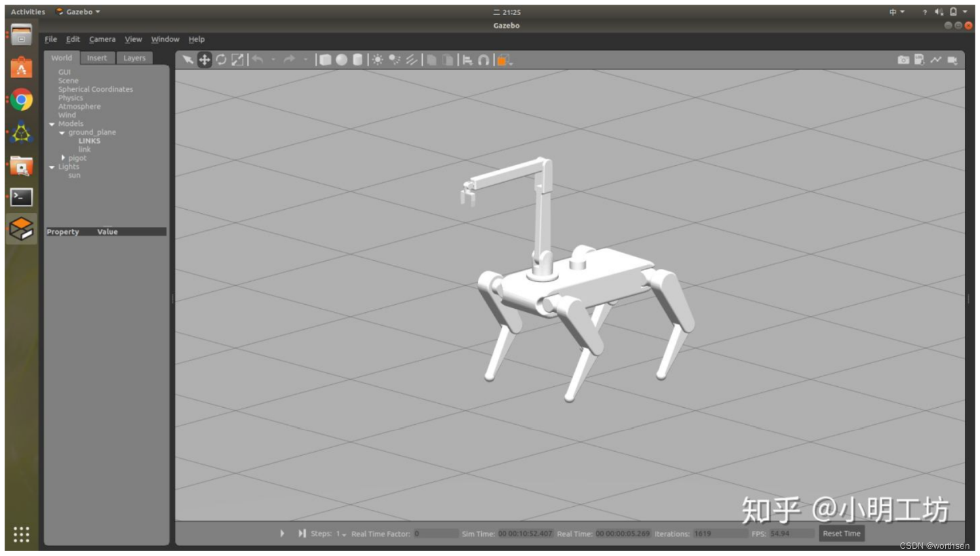980x556 pixels.
Task: Open the redo history dropdown arrow
Action: tap(305, 60)
